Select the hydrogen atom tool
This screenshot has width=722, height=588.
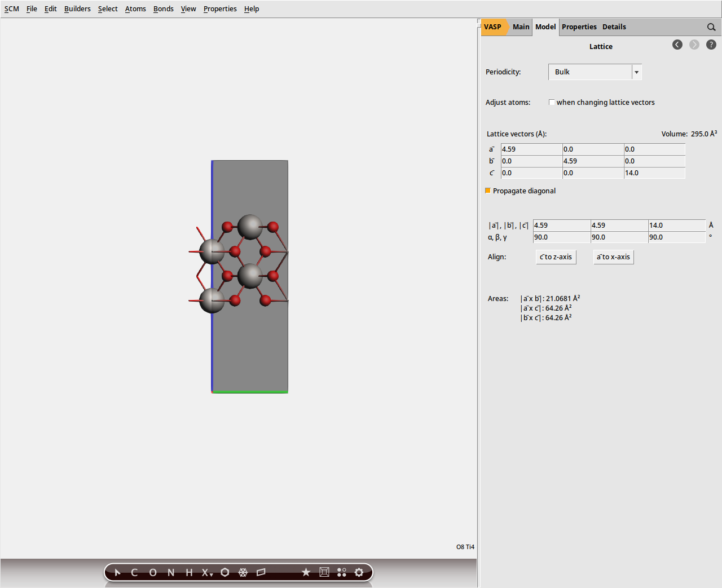coord(188,572)
